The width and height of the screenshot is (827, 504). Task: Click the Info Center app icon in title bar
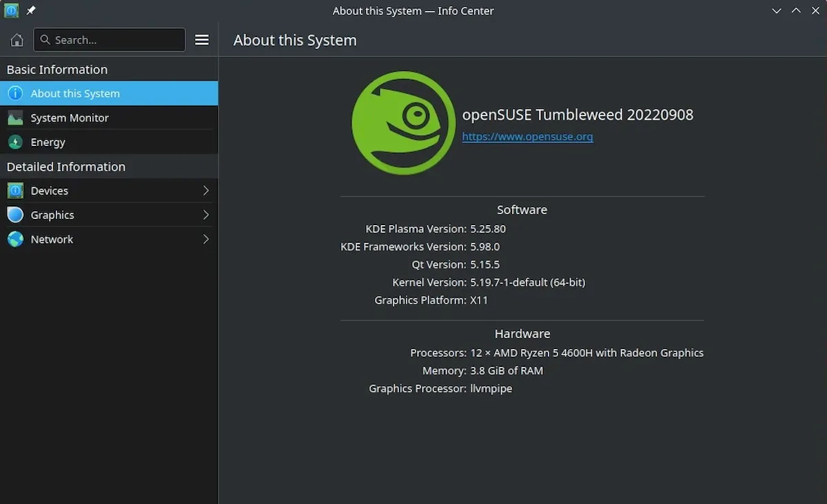[11, 10]
